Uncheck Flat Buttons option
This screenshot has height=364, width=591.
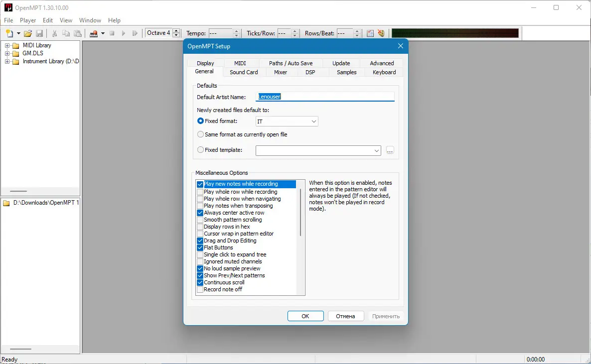pos(200,247)
